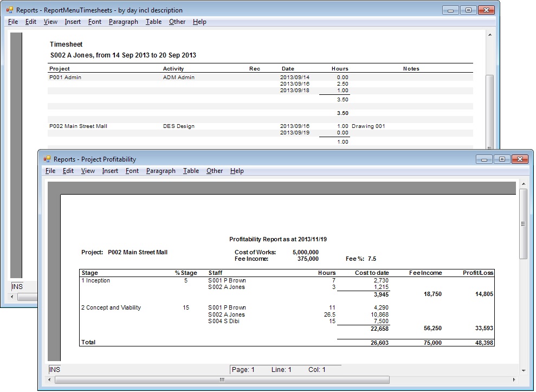This screenshot has width=536, height=392.
Task: Open the File menu in the Profitability window
Action: pyautogui.click(x=50, y=171)
